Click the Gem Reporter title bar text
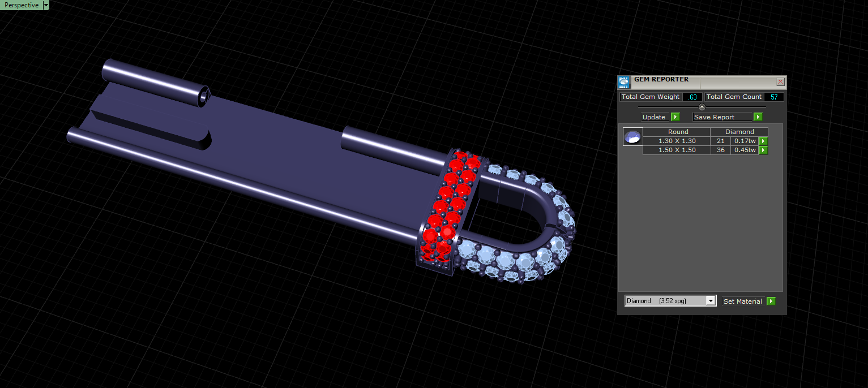This screenshot has width=868, height=388. [661, 80]
